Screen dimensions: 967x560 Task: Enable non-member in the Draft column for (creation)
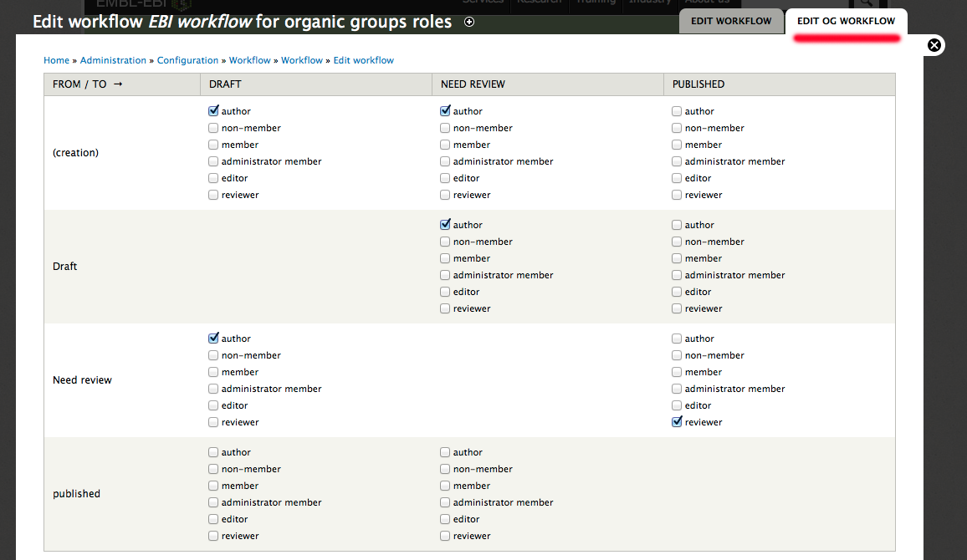[x=213, y=127]
